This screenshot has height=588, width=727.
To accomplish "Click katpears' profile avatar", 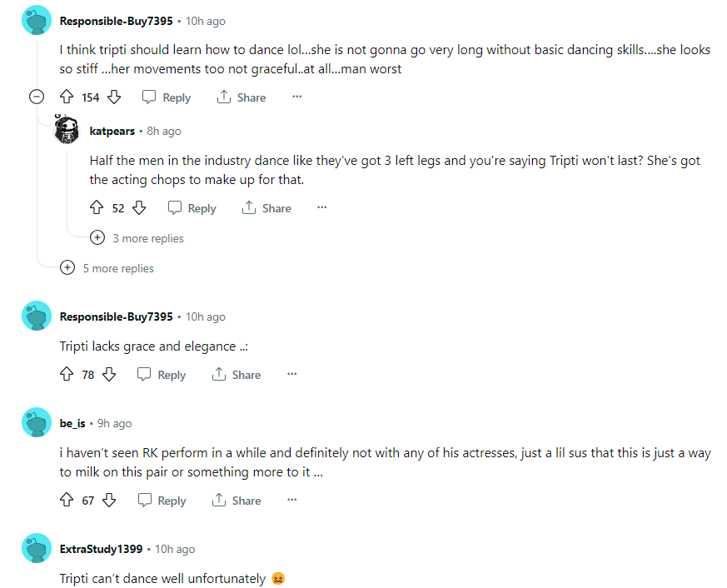I will (x=67, y=131).
